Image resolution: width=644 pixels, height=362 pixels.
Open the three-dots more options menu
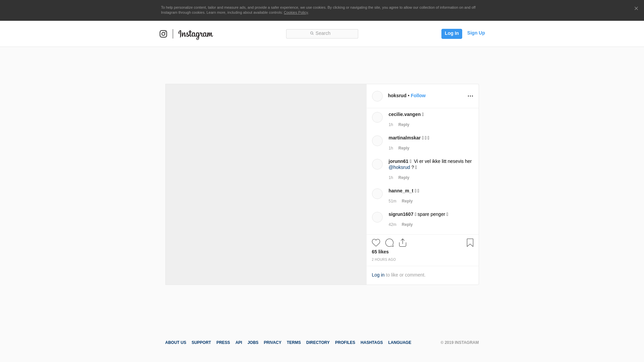[x=470, y=96]
